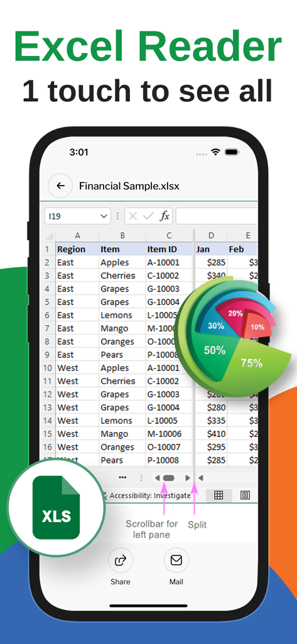This screenshot has height=644, width=297.
Task: Click the formula bar input field
Action: pyautogui.click(x=217, y=216)
